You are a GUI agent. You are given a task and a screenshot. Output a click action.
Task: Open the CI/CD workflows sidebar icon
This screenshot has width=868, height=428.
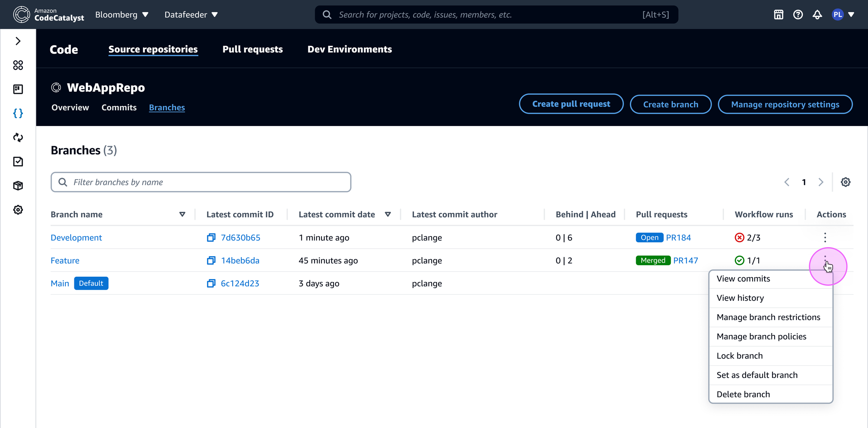coord(18,137)
